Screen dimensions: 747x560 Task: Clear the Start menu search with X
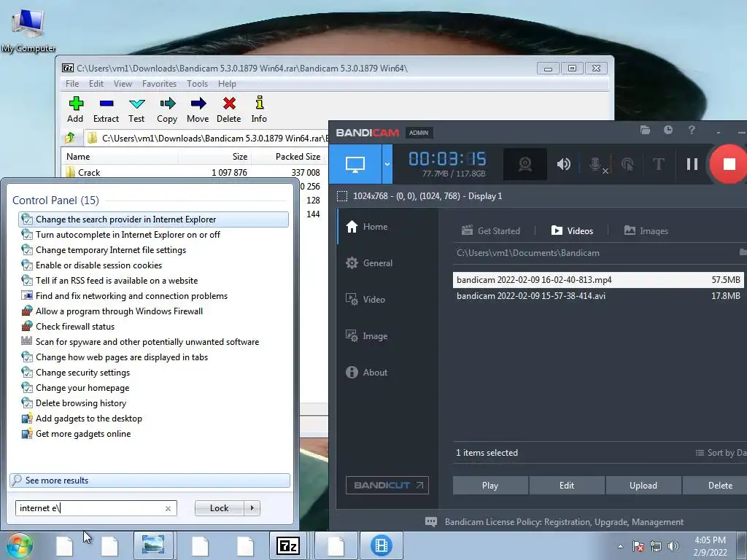coord(169,508)
